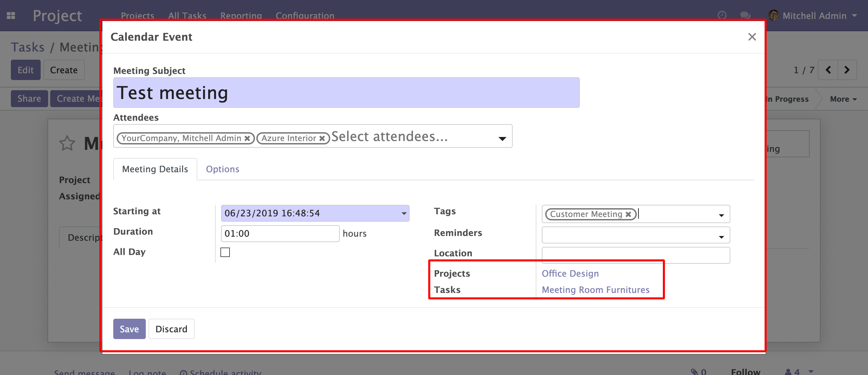Open the apps grid menu icon

(11, 16)
